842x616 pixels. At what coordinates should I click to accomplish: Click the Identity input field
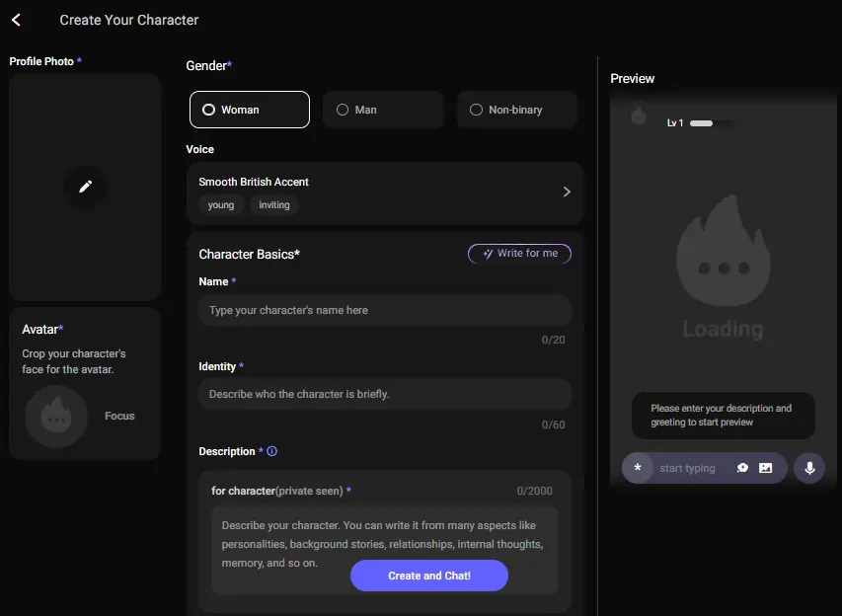click(385, 394)
